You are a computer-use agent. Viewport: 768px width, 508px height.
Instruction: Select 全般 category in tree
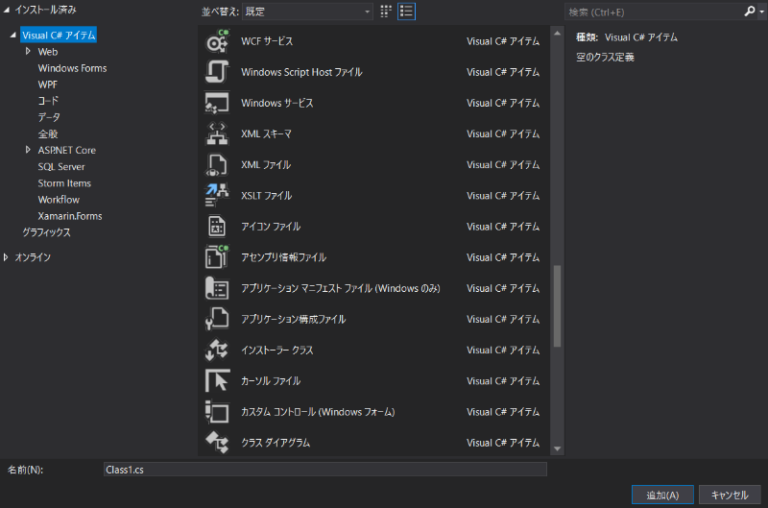[x=48, y=134]
